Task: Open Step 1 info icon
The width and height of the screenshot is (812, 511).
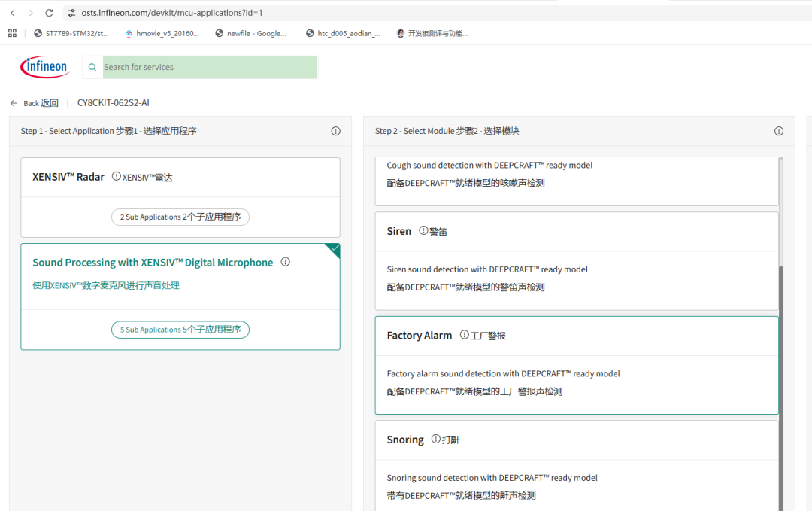Action: click(335, 131)
